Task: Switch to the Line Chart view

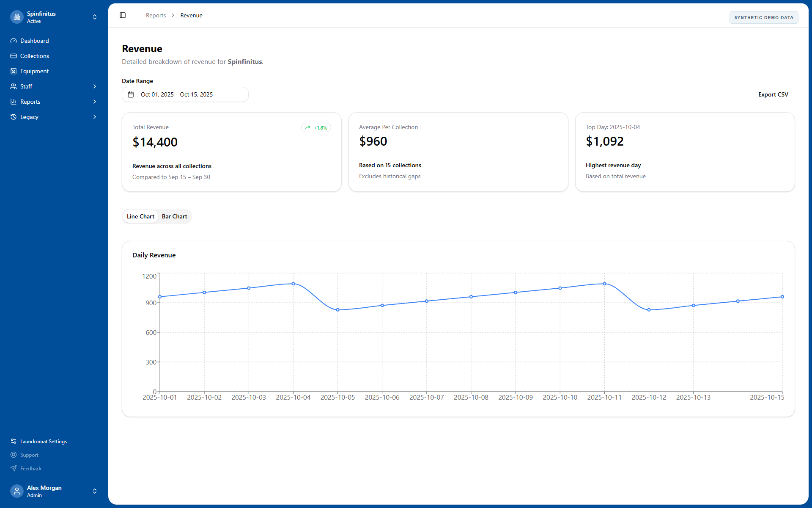Action: [140, 216]
